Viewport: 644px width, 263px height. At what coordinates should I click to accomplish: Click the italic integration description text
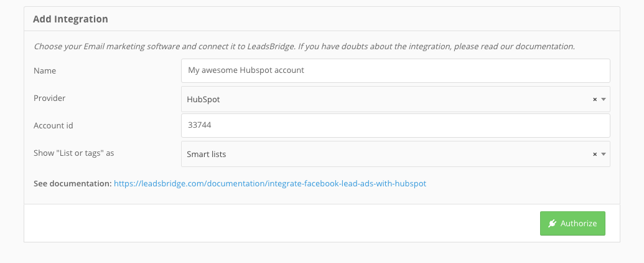tap(304, 47)
